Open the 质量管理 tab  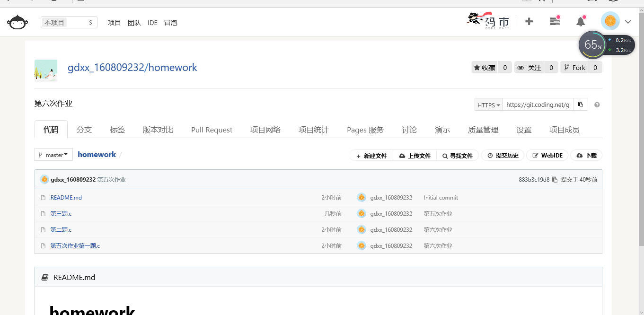(x=483, y=130)
